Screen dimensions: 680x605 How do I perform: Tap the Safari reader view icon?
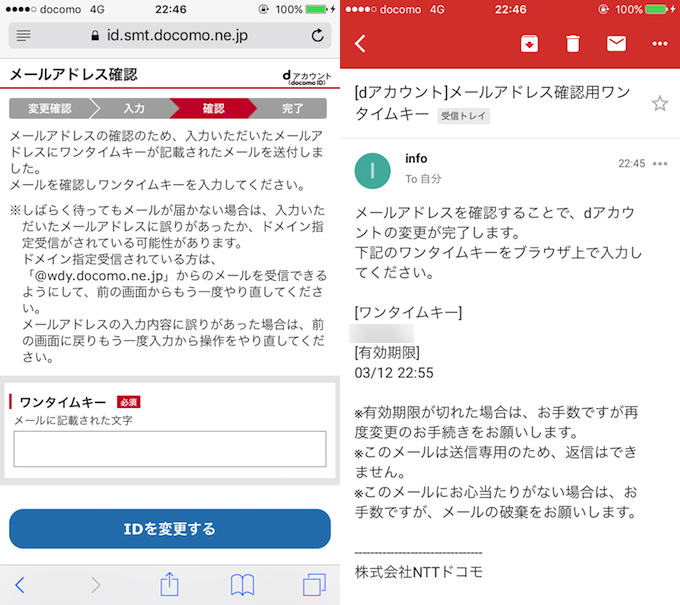click(x=24, y=36)
